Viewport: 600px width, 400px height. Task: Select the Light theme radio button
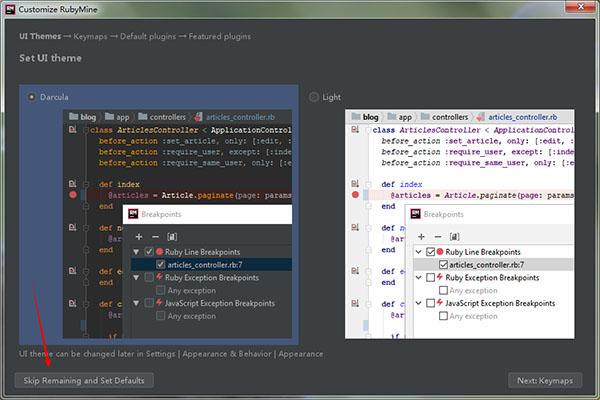(313, 97)
